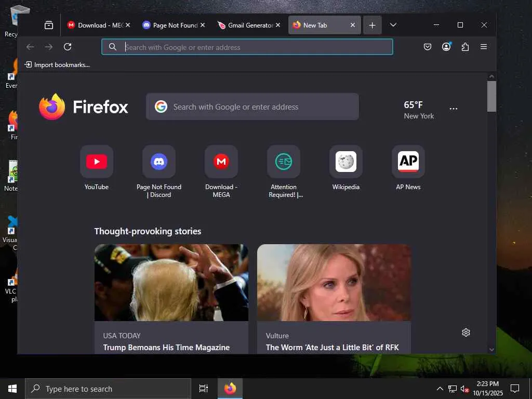The image size is (532, 399).
Task: Open the Extensions puzzle icon
Action: [x=465, y=47]
